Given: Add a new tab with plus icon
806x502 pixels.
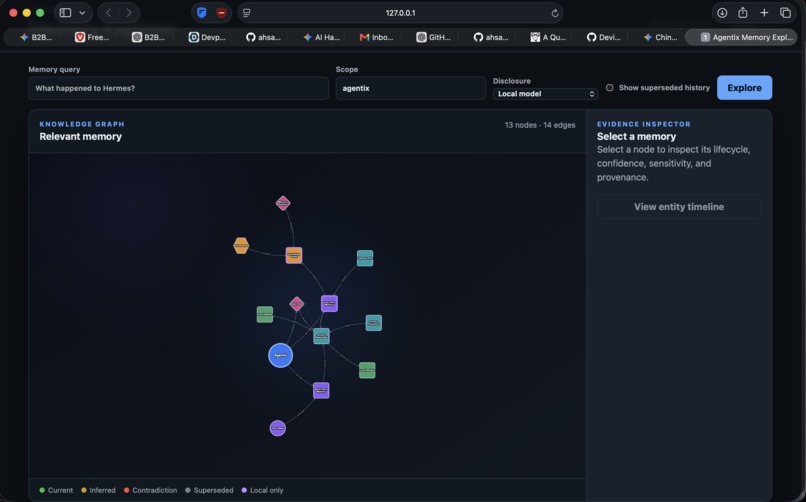Looking at the screenshot, I should [764, 13].
